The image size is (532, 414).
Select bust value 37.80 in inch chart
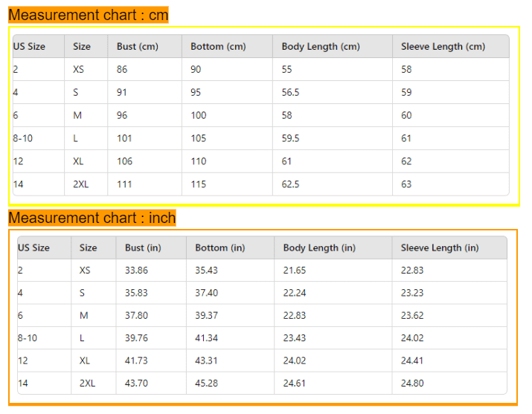point(136,315)
